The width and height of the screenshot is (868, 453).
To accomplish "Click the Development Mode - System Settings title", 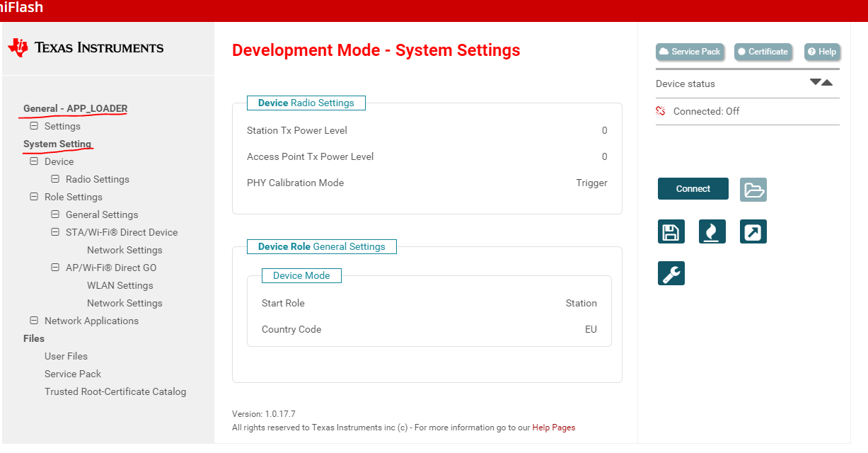I will 376,50.
